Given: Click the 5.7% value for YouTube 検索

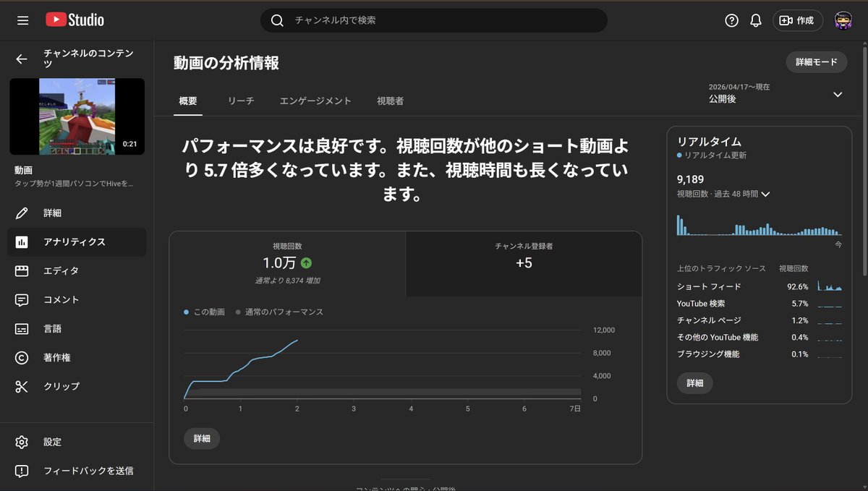Looking at the screenshot, I should tap(800, 304).
